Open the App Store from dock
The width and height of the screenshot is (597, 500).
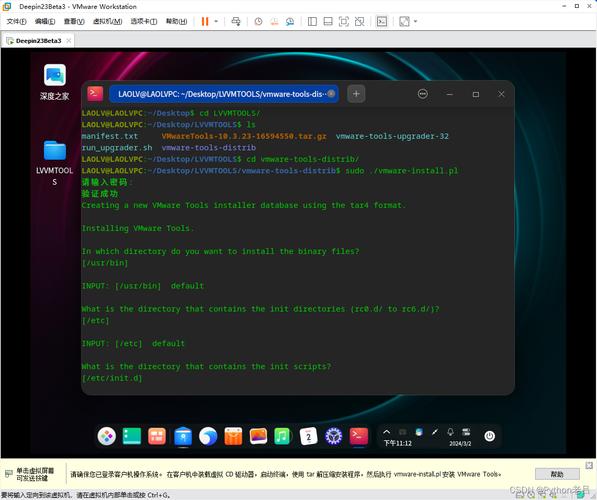click(233, 436)
